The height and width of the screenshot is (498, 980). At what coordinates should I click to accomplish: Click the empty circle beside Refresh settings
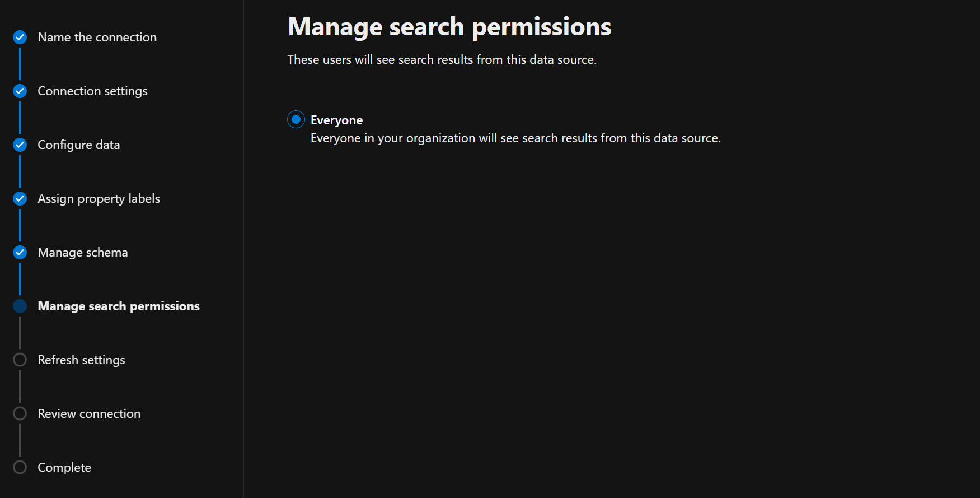tap(20, 360)
